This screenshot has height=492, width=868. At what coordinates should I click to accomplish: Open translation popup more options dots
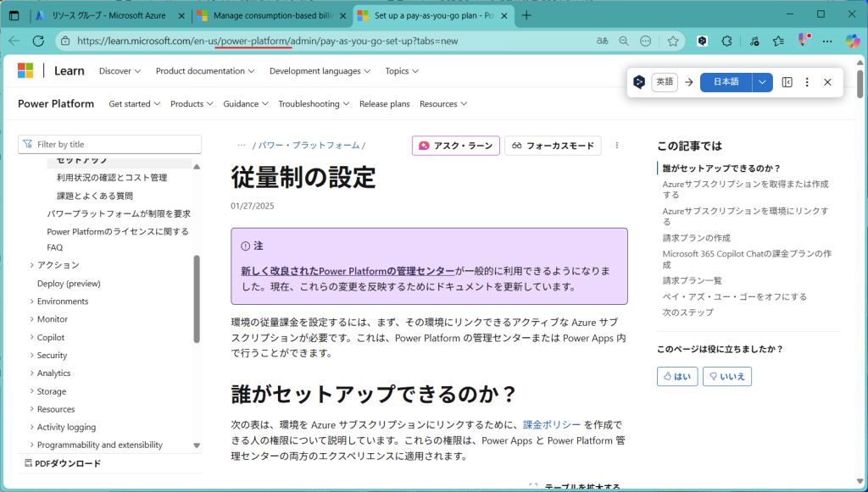click(x=807, y=82)
